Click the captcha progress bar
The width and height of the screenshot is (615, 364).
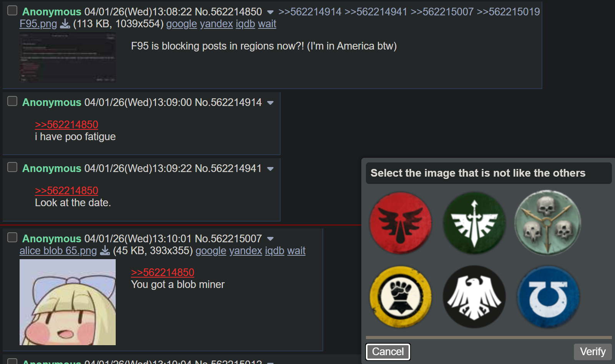[x=489, y=338]
